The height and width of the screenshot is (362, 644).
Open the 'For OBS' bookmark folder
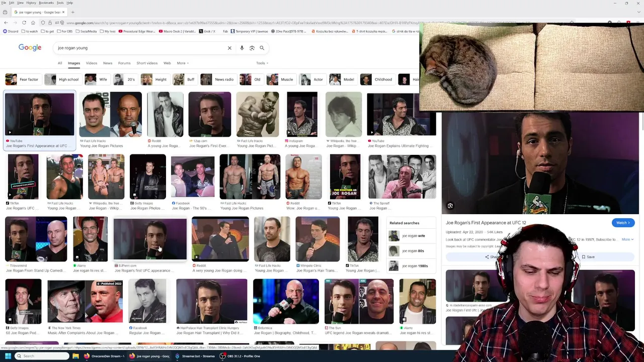click(65, 31)
